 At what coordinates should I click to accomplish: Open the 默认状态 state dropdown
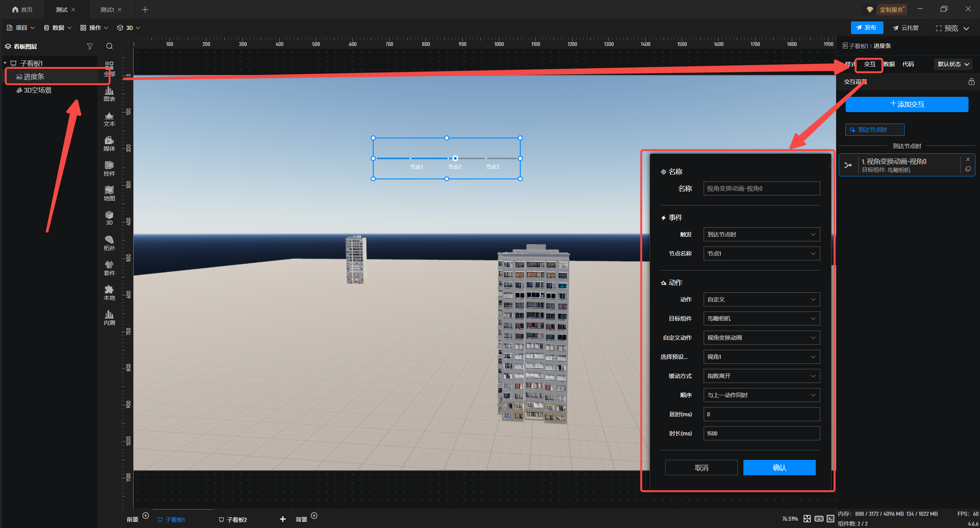pos(953,64)
